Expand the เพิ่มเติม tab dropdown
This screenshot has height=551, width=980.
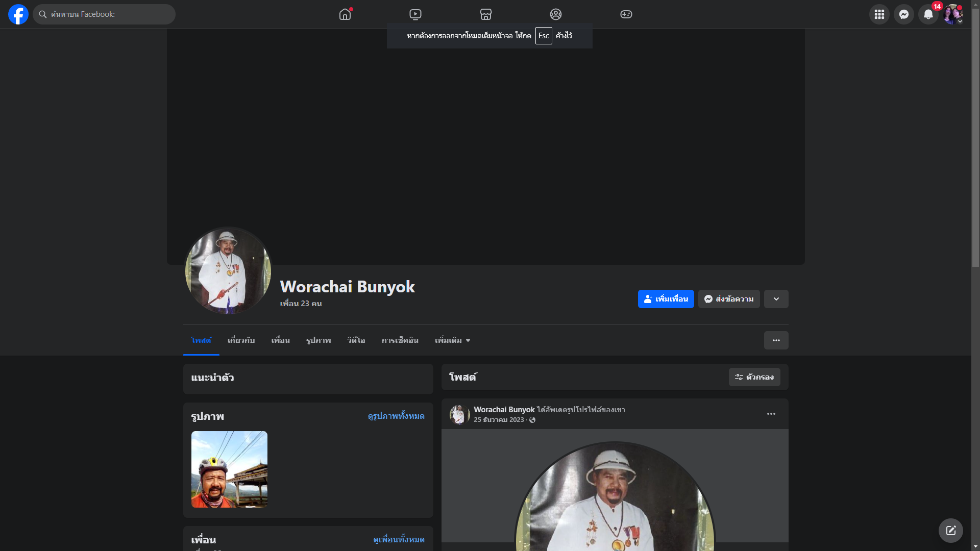[x=452, y=340]
